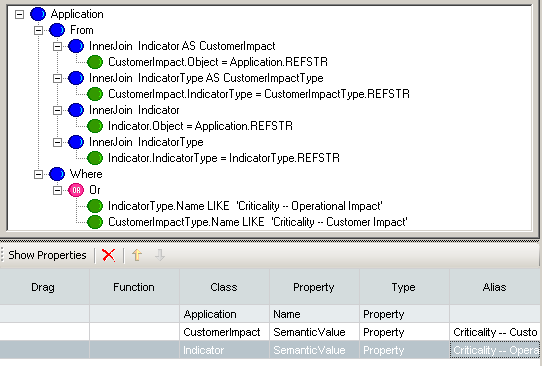
Task: Select the Application tree label
Action: tap(77, 14)
